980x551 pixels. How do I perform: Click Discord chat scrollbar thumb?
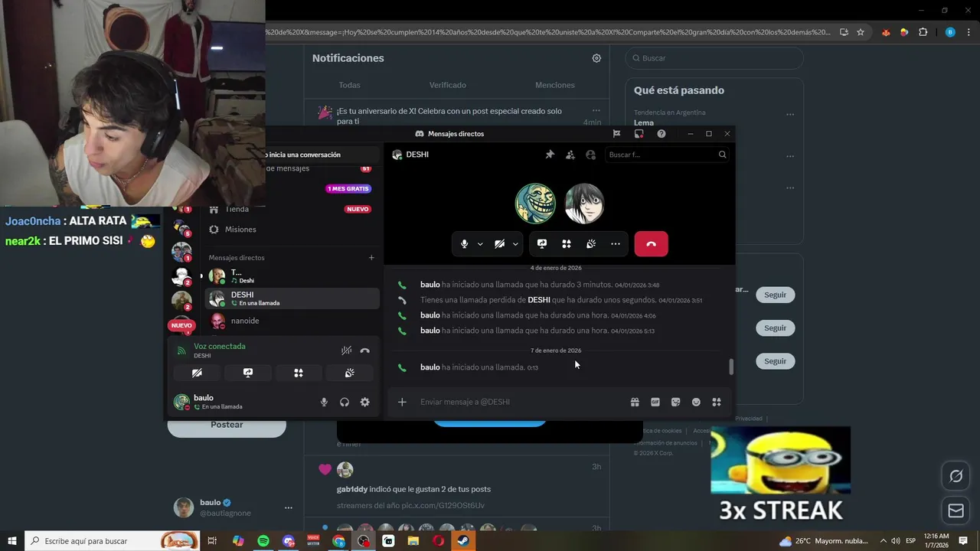731,367
